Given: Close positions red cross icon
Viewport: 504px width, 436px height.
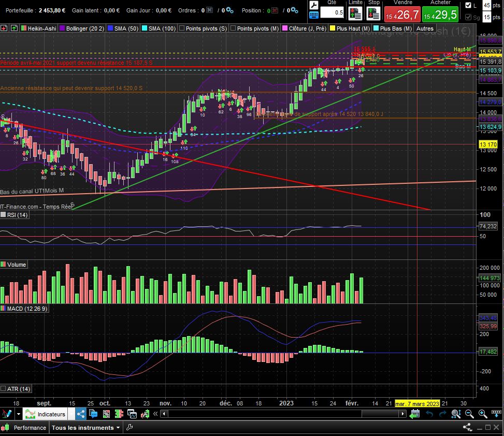Looking at the screenshot, I should (x=275, y=10).
